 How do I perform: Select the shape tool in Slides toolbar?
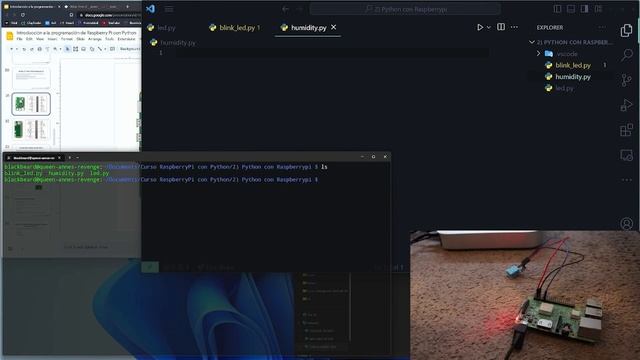coord(92,49)
